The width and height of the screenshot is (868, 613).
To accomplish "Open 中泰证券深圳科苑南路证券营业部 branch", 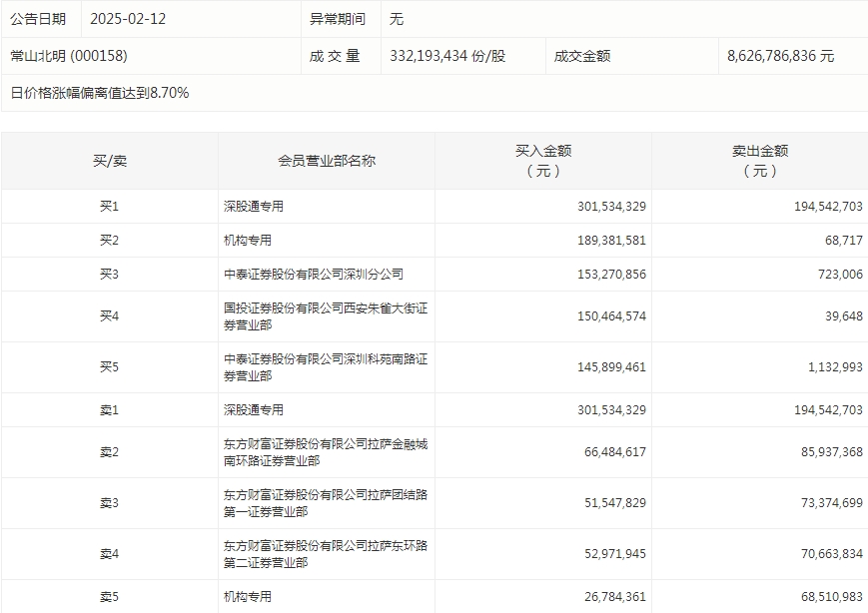I will click(325, 367).
